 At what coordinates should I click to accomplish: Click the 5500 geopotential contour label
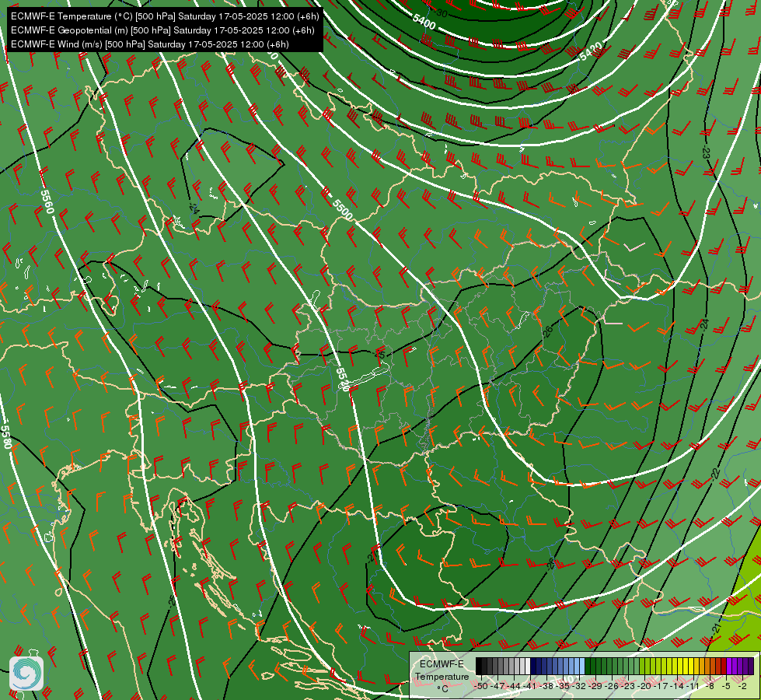343,209
